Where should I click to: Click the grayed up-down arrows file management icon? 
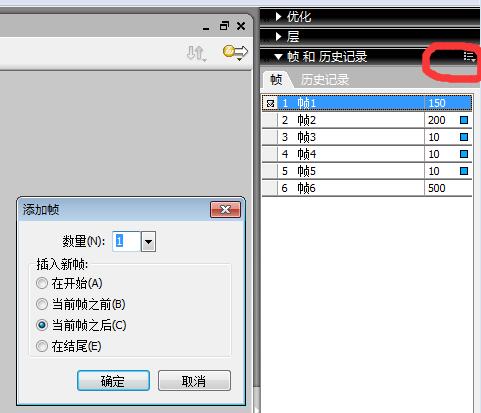(196, 53)
